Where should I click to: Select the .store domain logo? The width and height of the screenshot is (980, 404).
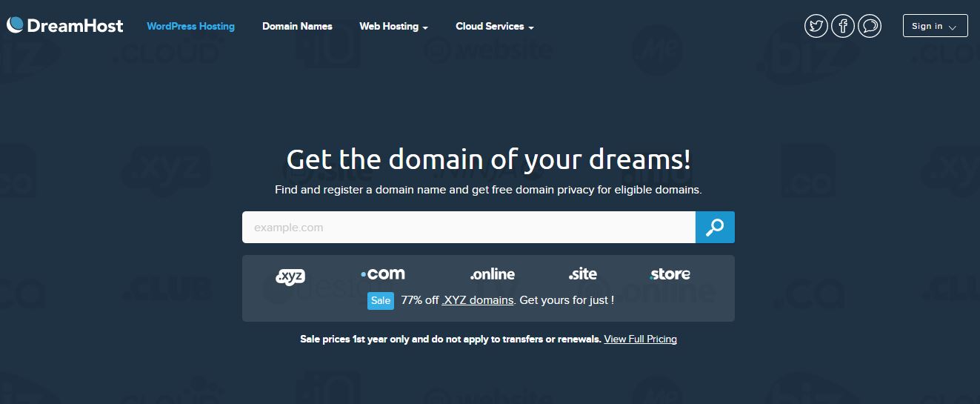(x=670, y=274)
